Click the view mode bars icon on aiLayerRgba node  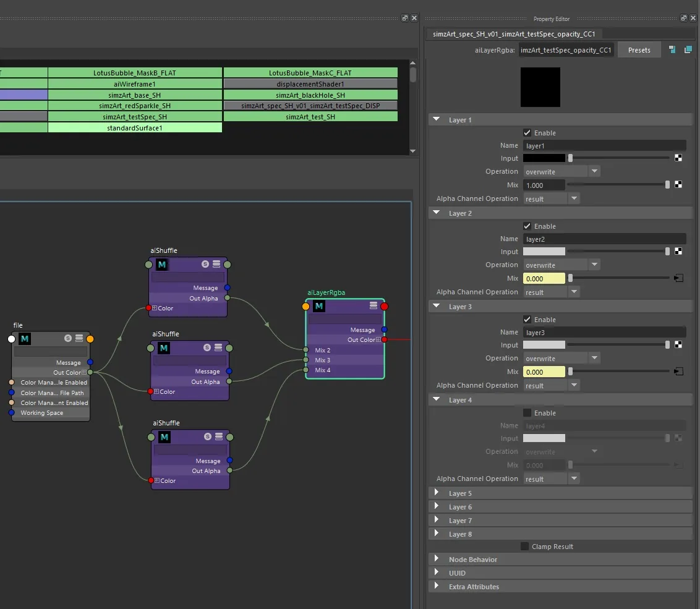tap(373, 305)
